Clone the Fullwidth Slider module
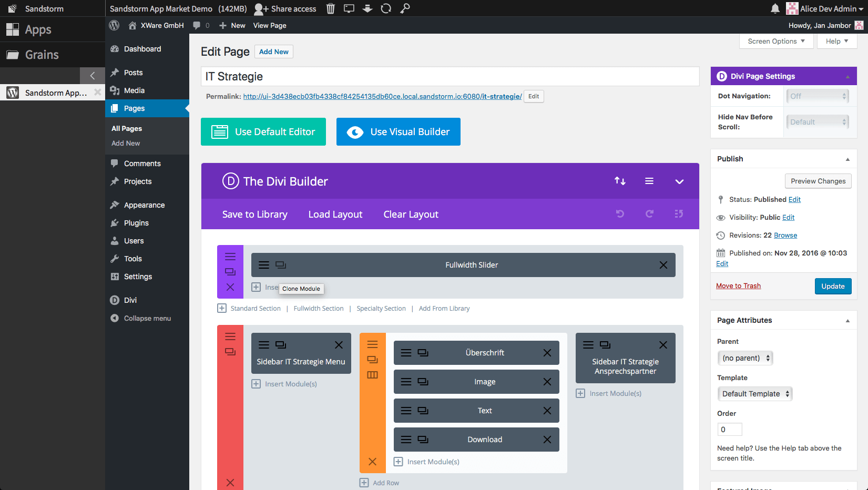 coord(281,265)
